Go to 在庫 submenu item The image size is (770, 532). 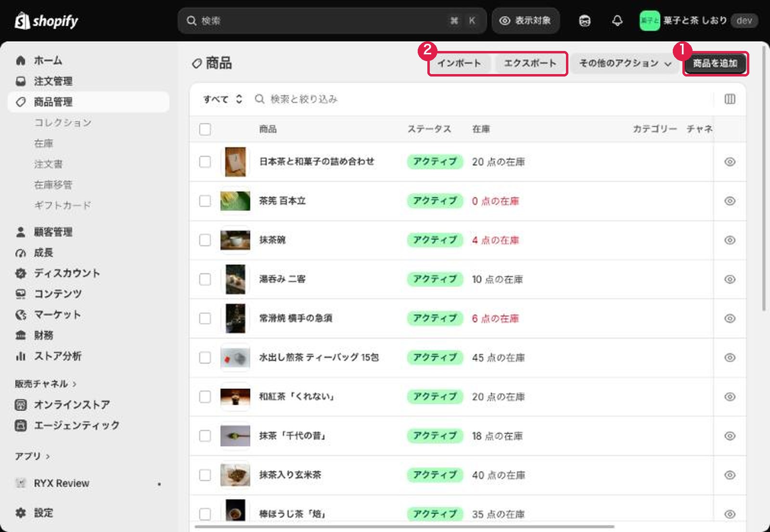44,143
